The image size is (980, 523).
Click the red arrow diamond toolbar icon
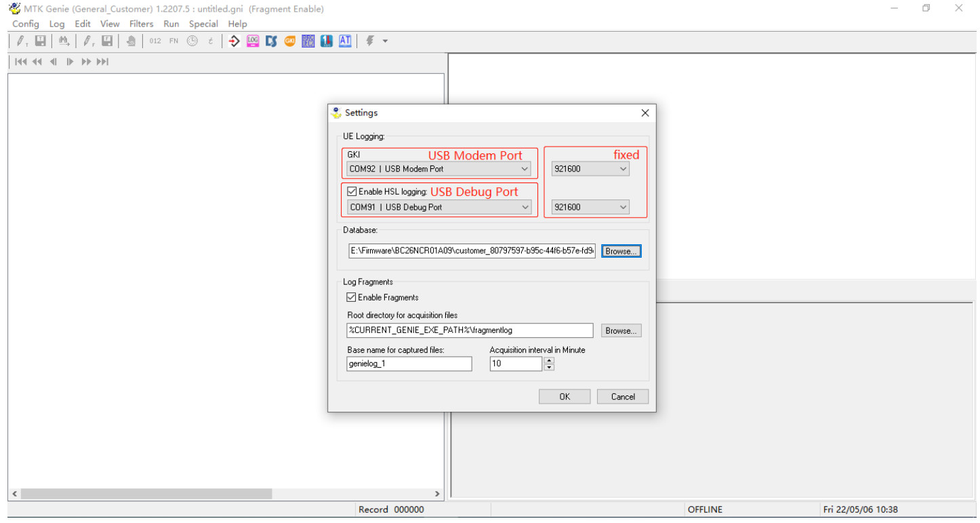click(234, 41)
